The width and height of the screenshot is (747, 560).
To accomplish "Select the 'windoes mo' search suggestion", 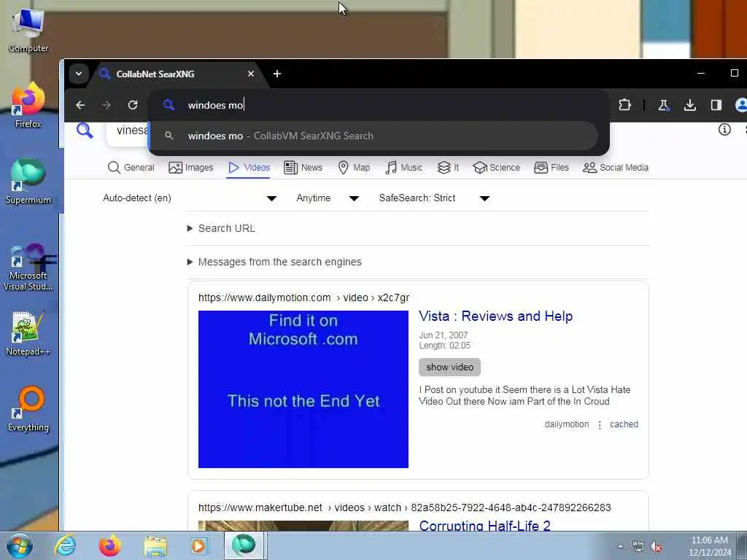I will tap(374, 136).
